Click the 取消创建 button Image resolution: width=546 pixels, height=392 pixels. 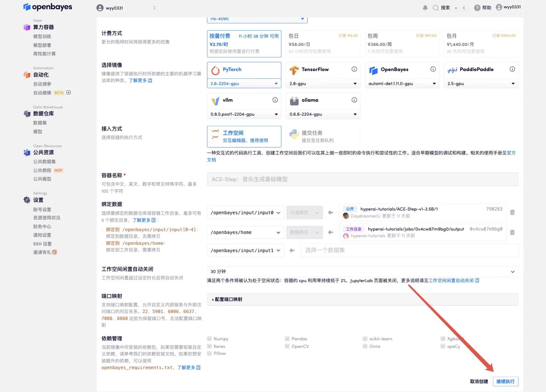pyautogui.click(x=479, y=381)
